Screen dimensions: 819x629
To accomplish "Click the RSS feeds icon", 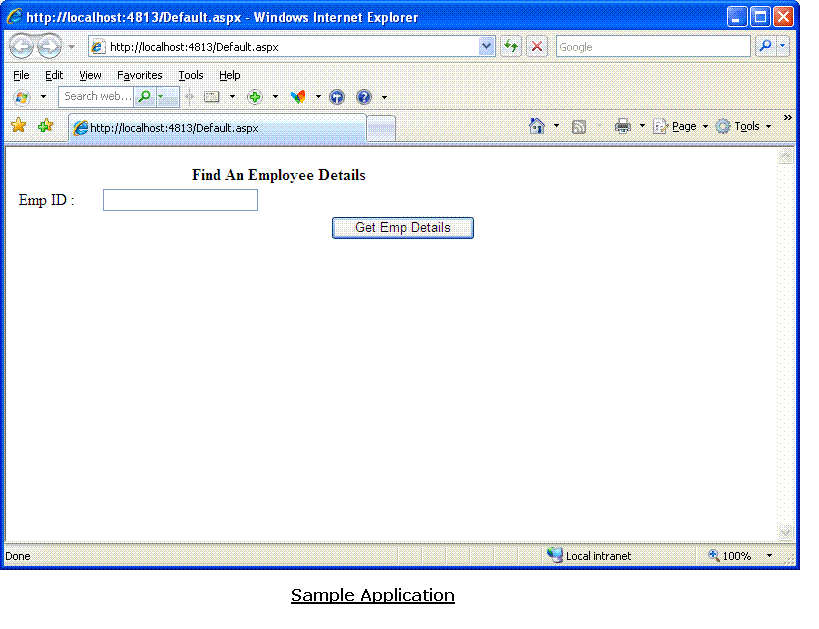I will point(579,127).
